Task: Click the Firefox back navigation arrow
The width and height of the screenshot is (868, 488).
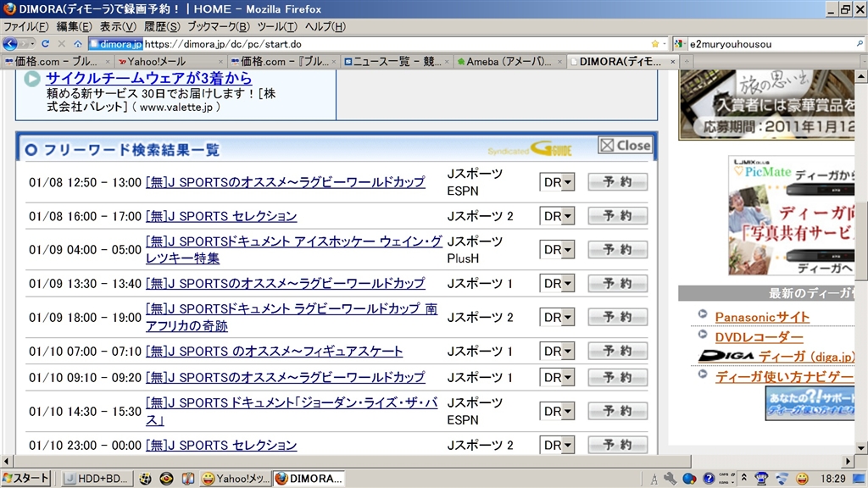Action: (10, 44)
